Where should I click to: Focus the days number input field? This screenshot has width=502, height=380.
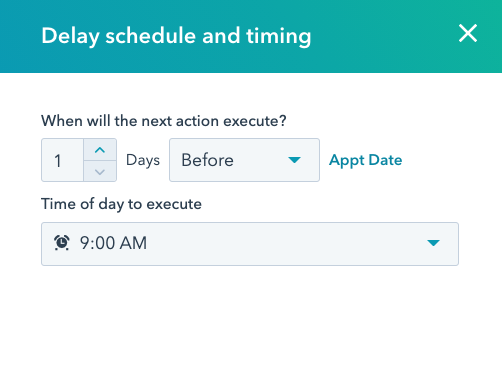(x=62, y=160)
